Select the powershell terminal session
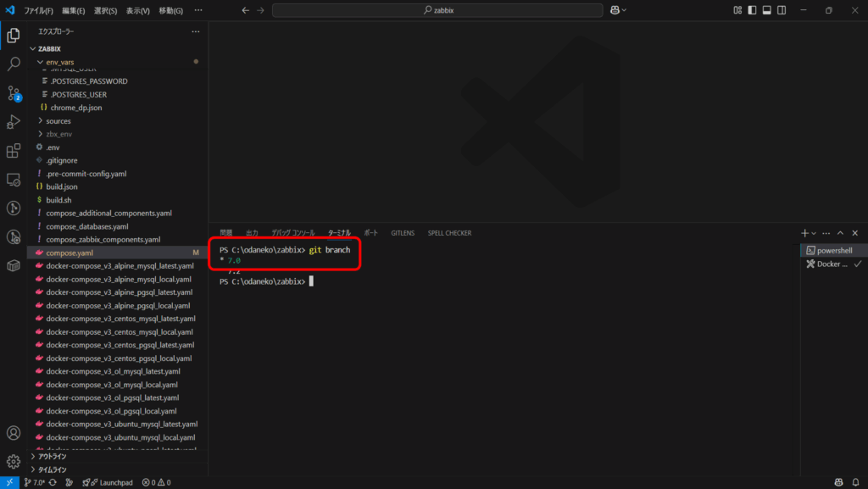 click(834, 251)
